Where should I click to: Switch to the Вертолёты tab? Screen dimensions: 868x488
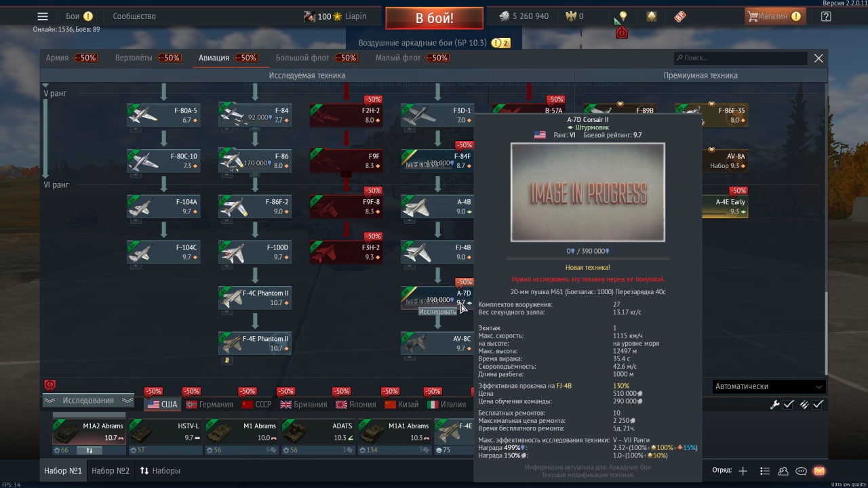tap(147, 58)
